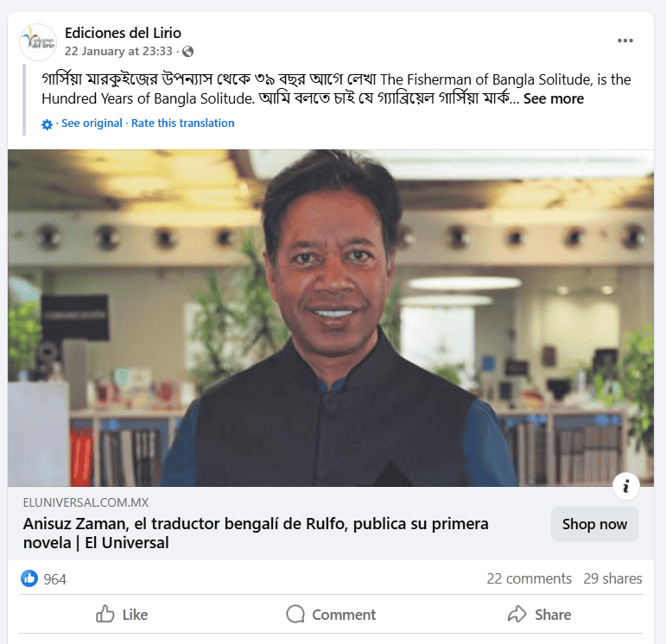
Task: Click the link info 'i' icon
Action: tap(626, 486)
